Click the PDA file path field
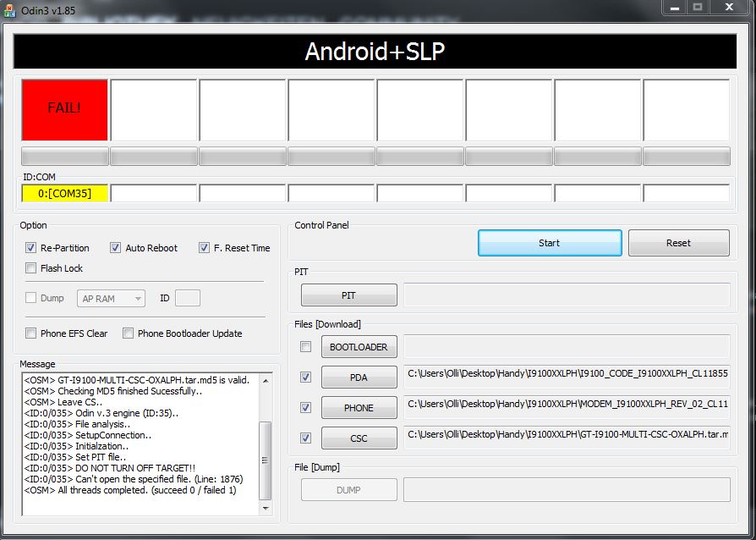This screenshot has height=540, width=756. (x=567, y=377)
